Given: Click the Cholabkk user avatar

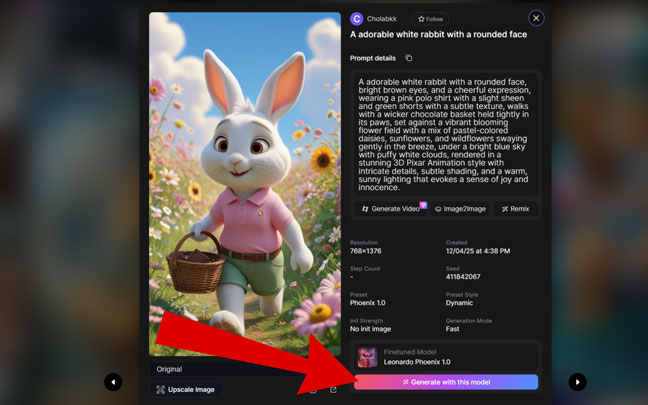Looking at the screenshot, I should pyautogui.click(x=357, y=18).
